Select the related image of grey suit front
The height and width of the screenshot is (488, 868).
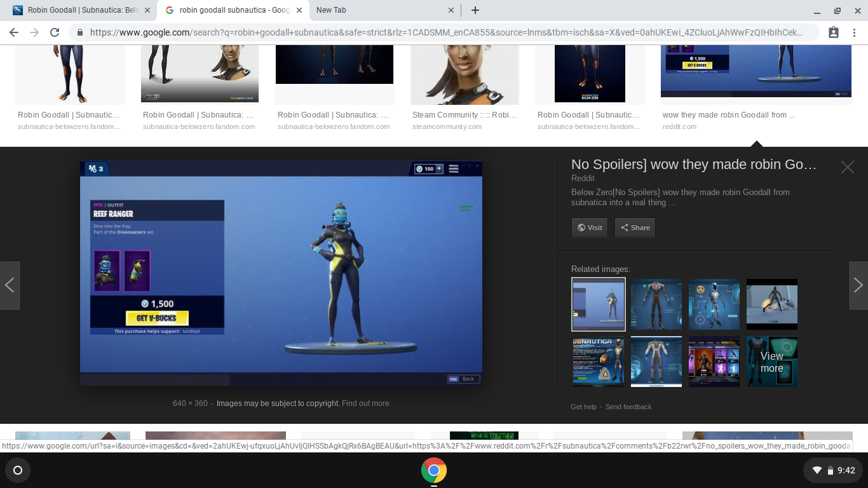point(656,362)
